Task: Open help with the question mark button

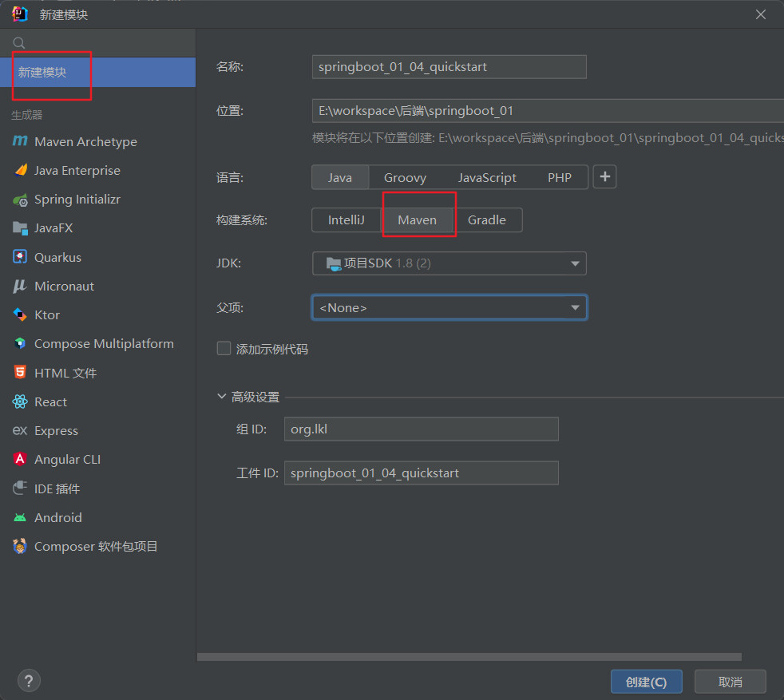Action: click(x=29, y=681)
